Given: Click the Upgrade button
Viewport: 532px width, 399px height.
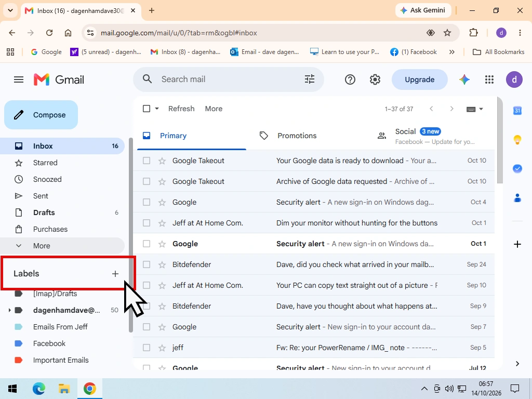Looking at the screenshot, I should [x=419, y=79].
